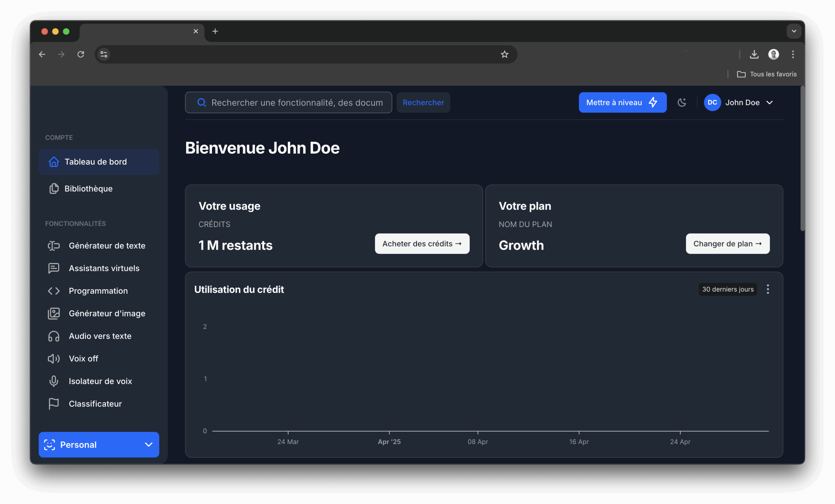Click the Générateur de texte icon
The height and width of the screenshot is (504, 835).
point(53,245)
